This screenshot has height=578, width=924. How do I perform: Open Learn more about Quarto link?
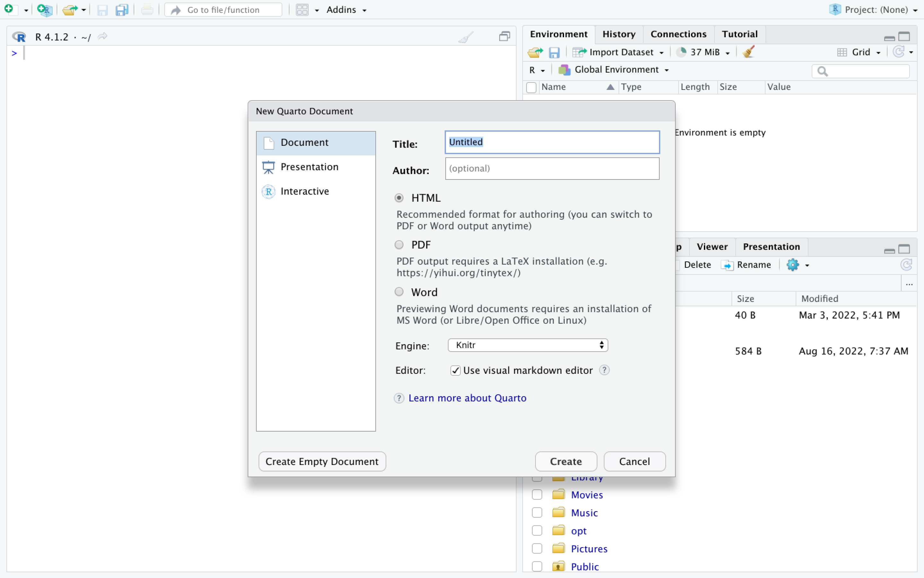pos(467,398)
